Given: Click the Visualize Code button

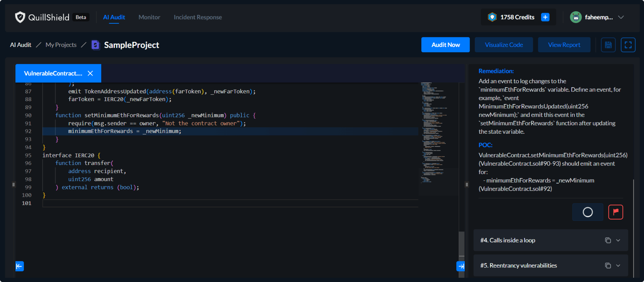Looking at the screenshot, I should tap(504, 45).
